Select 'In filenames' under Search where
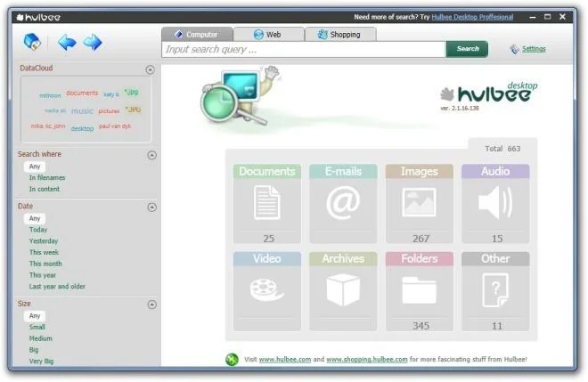This screenshot has width=588, height=382. (x=47, y=178)
